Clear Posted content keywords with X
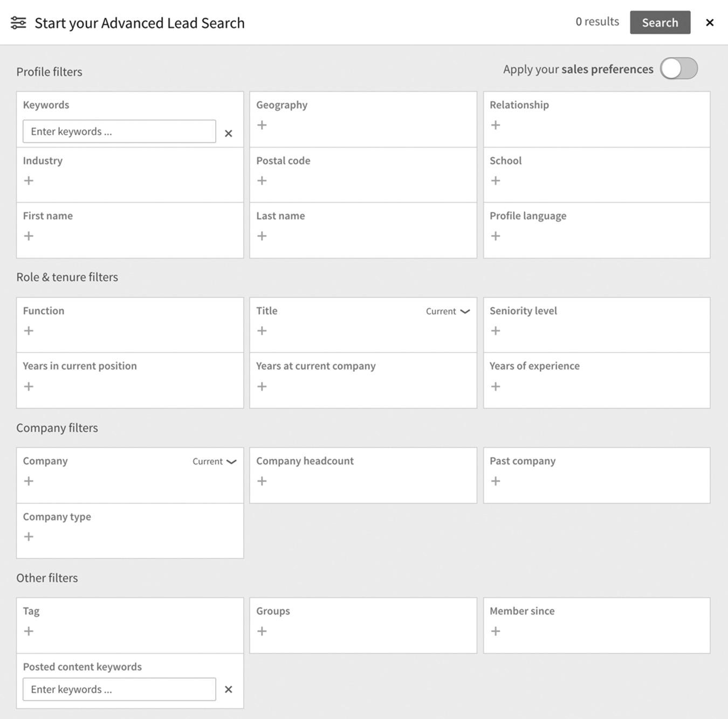Viewport: 728px width, 719px height. tap(229, 689)
